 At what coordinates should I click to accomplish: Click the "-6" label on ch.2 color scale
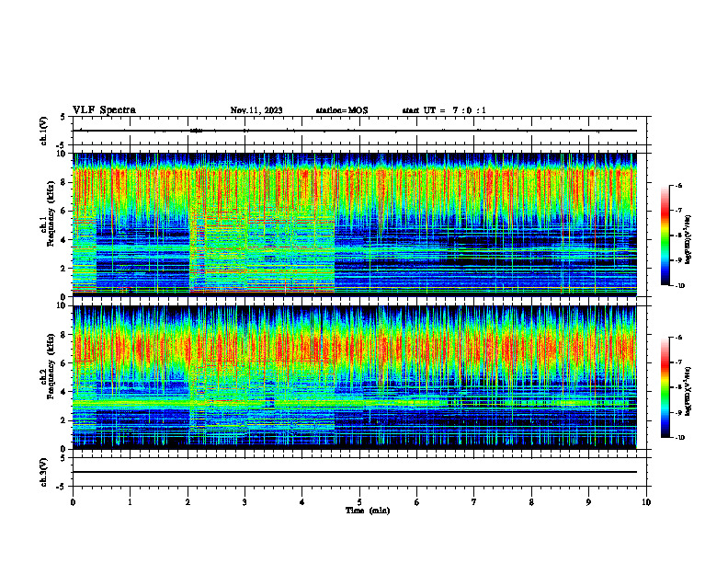coord(678,338)
